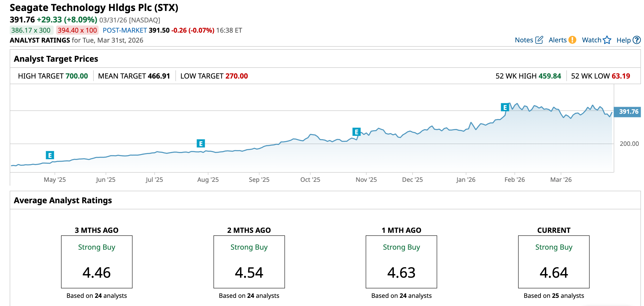This screenshot has height=306, width=644.
Task: Select the 3 MTHS AGO rating box
Action: (97, 262)
